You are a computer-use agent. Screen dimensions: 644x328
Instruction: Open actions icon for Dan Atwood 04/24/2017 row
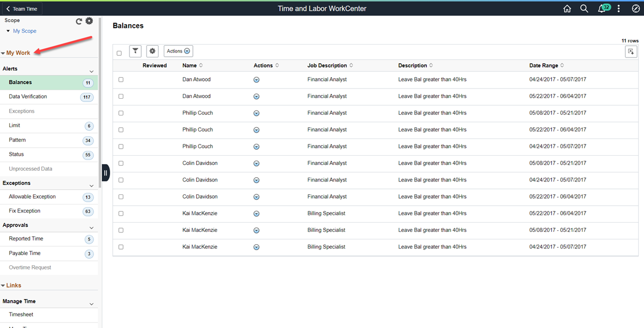coord(256,79)
